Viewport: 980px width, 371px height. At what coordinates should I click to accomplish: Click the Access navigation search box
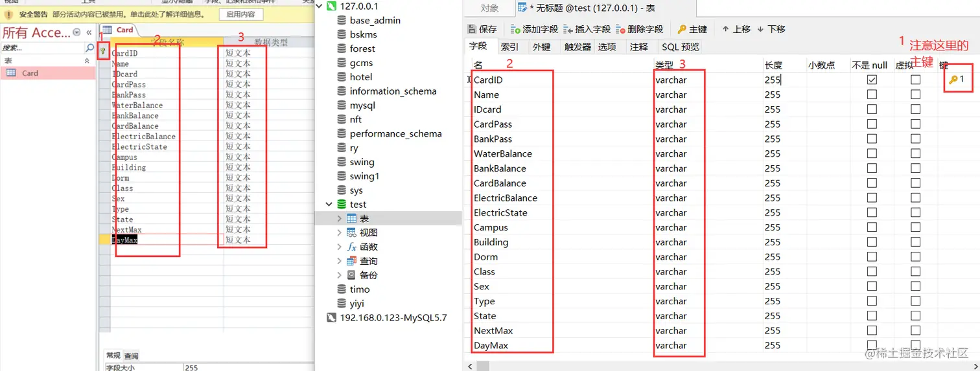[x=43, y=49]
